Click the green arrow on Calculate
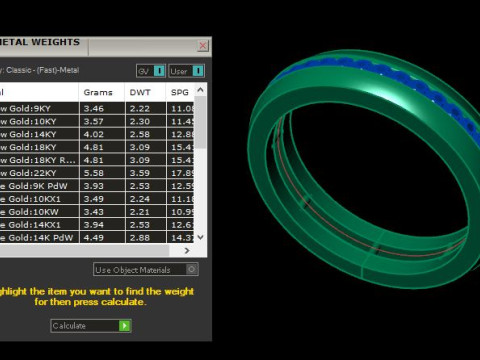 click(125, 326)
